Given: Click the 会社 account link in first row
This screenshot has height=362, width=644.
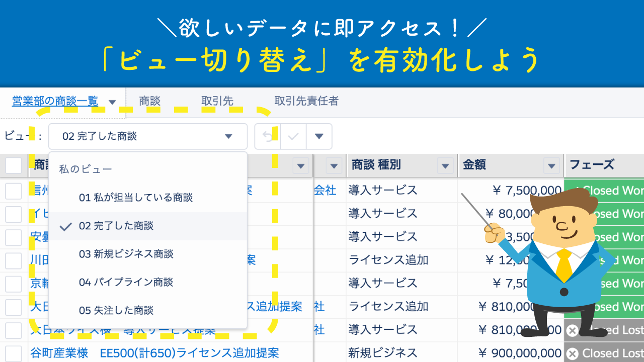Looking at the screenshot, I should pyautogui.click(x=325, y=191).
